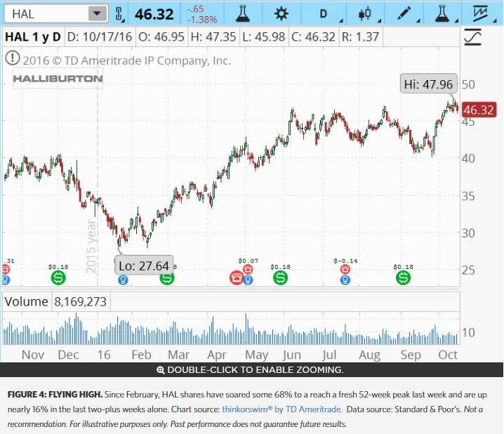The height and width of the screenshot is (434, 504).
Task: Click the red phone icon under $-0.14
Action: pos(345,269)
